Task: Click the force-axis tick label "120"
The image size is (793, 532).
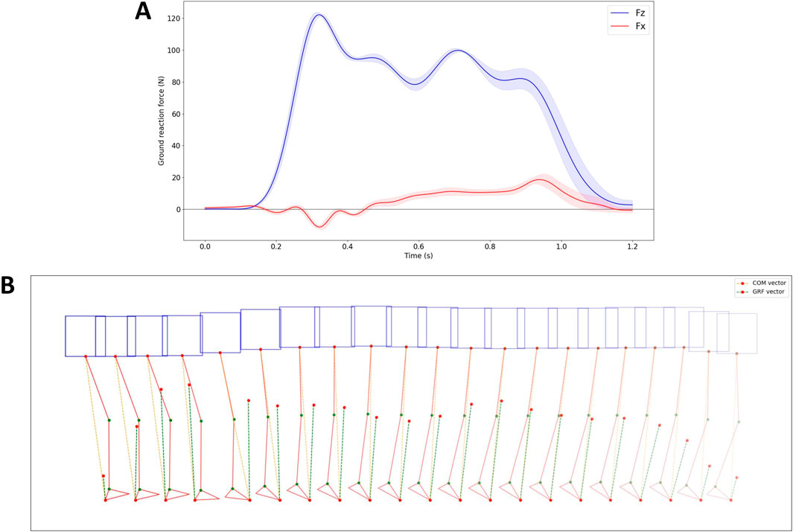Action: 173,19
